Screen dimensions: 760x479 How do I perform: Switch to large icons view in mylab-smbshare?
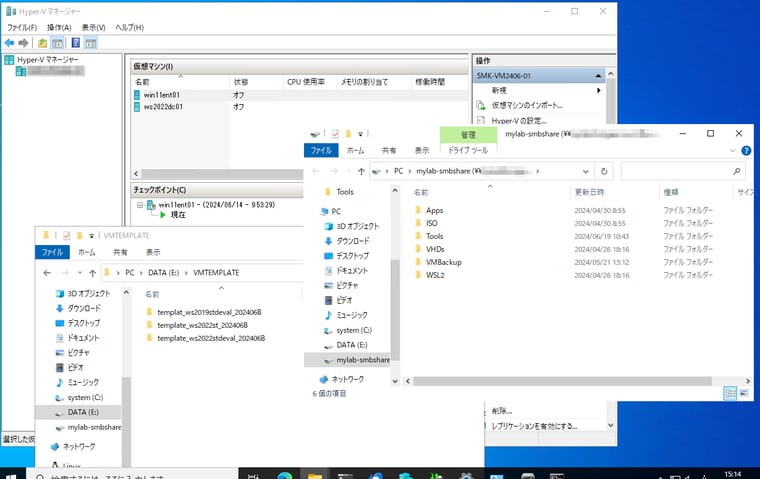(x=744, y=393)
